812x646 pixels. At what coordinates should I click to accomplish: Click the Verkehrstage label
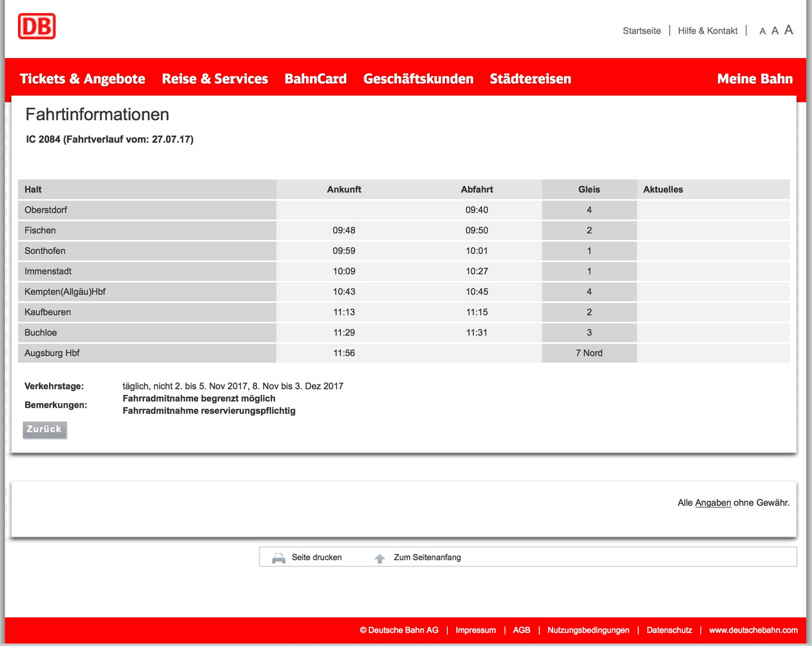(x=54, y=386)
